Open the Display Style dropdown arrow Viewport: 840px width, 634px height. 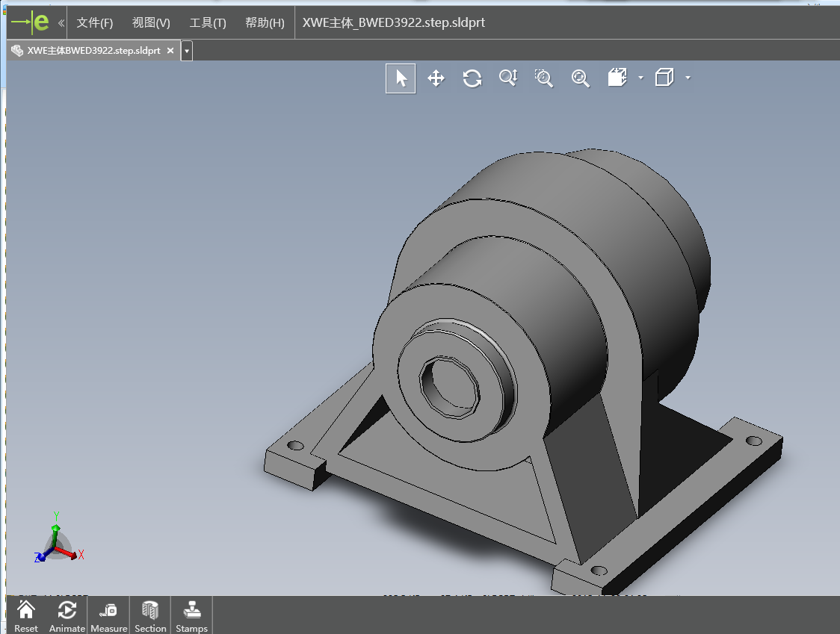click(688, 78)
